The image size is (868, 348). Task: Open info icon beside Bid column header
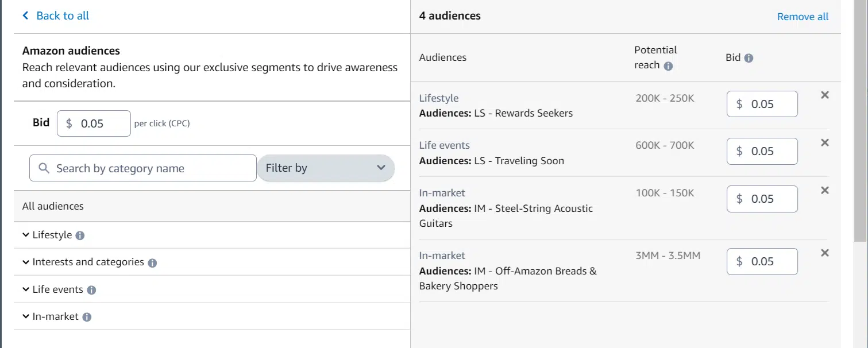[x=749, y=58]
